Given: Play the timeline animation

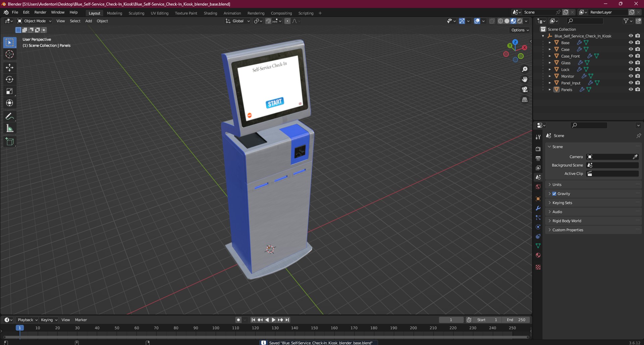Looking at the screenshot, I should point(274,320).
